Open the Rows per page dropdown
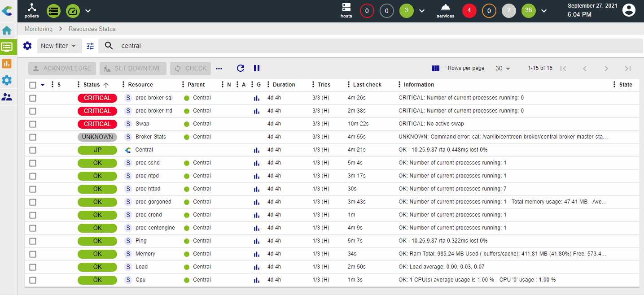The height and width of the screenshot is (295, 644). (x=503, y=68)
